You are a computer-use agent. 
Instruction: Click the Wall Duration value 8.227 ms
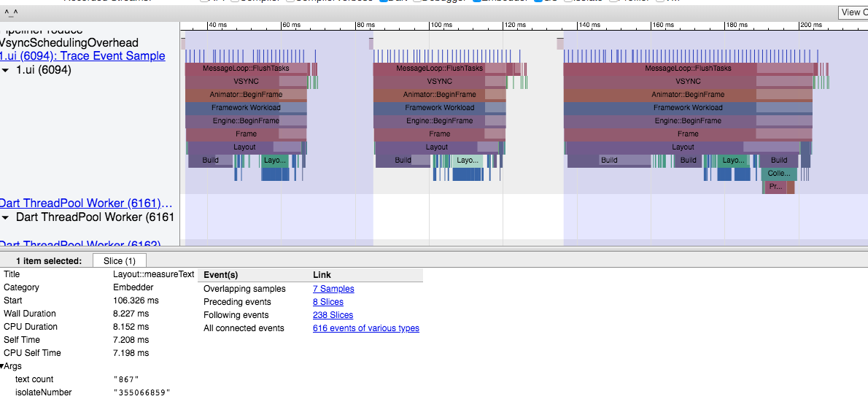coord(131,314)
